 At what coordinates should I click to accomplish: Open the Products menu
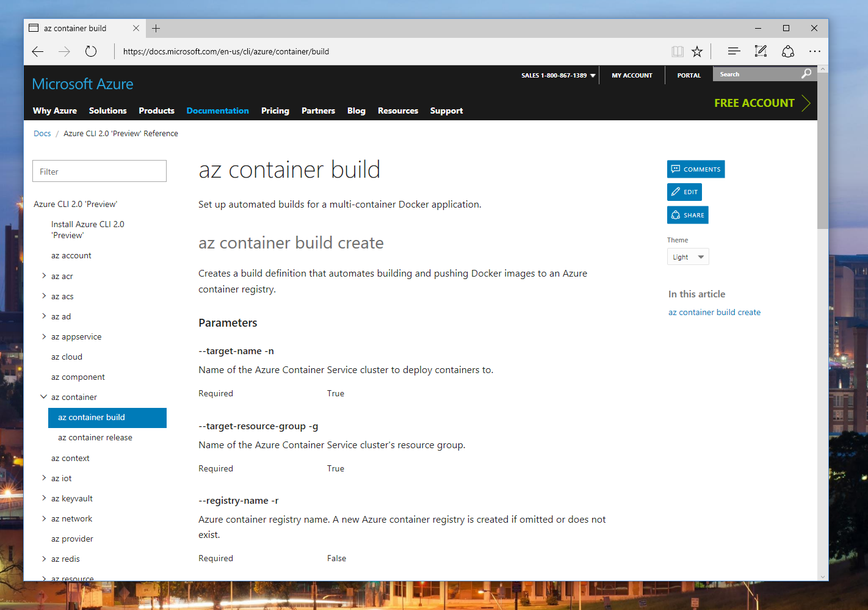coord(157,111)
